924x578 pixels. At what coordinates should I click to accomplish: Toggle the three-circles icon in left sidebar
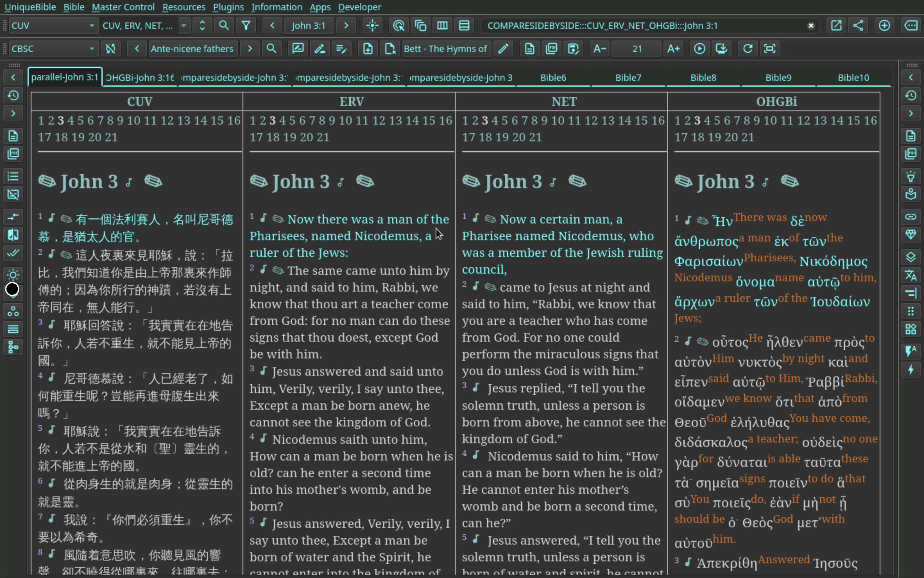point(13,311)
